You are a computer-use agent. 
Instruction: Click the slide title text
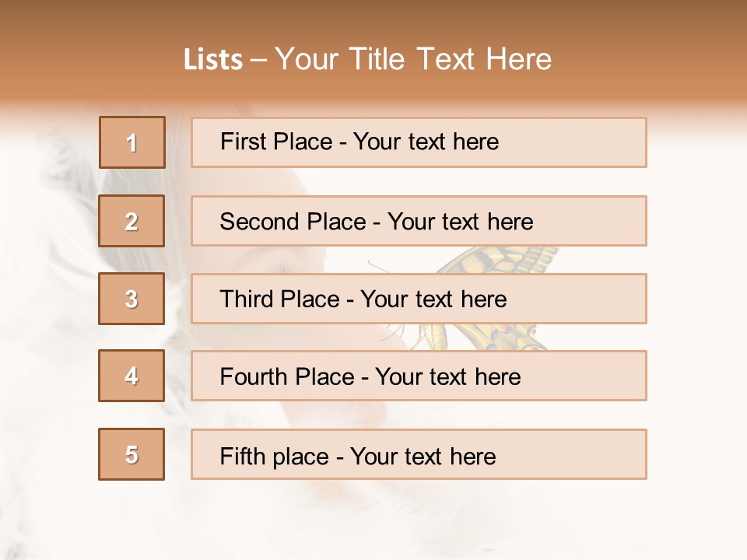click(x=367, y=59)
